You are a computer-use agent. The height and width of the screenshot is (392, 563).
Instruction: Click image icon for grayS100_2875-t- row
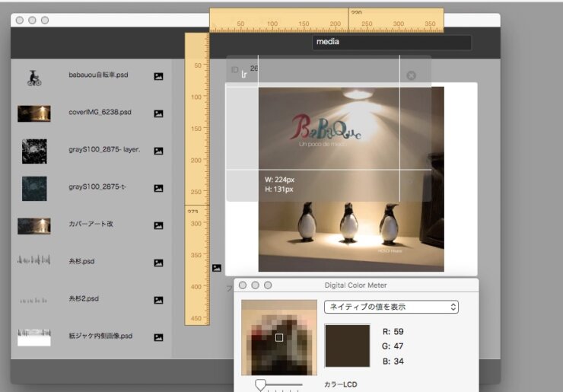point(158,188)
